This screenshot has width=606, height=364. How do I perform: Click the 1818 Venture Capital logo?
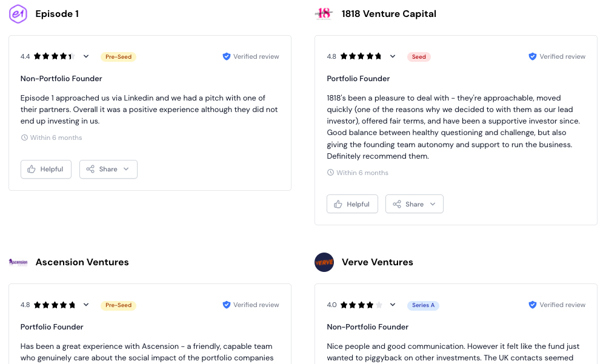pyautogui.click(x=324, y=14)
